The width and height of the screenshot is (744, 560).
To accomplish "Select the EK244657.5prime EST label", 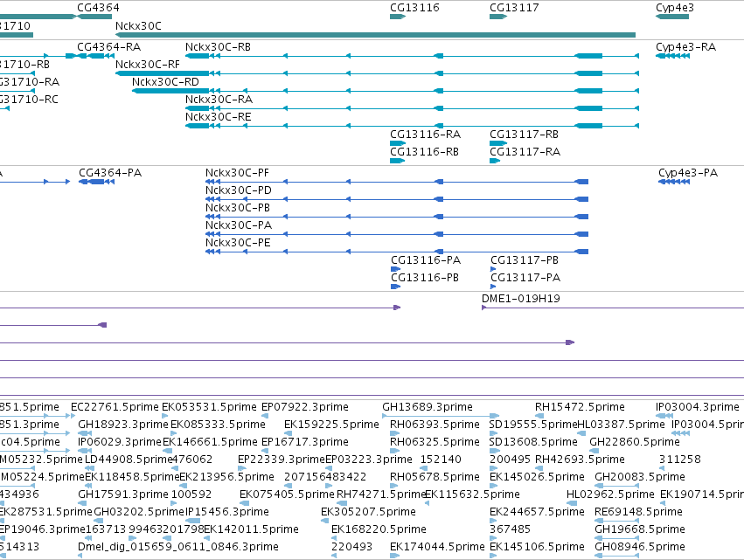I will click(x=537, y=512).
